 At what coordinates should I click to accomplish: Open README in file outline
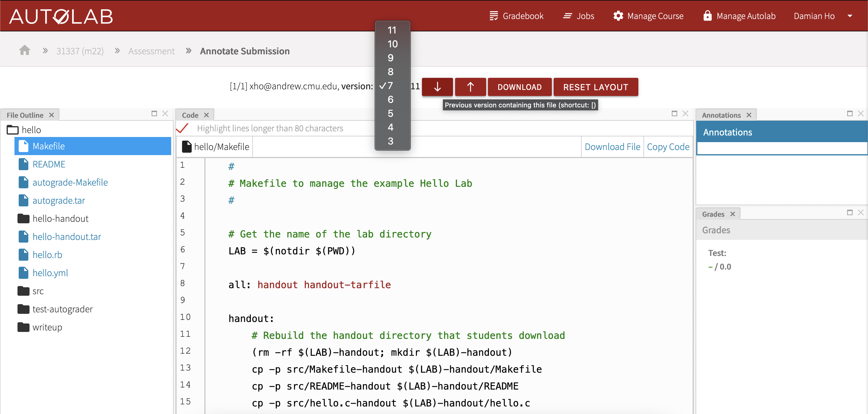pos(49,164)
